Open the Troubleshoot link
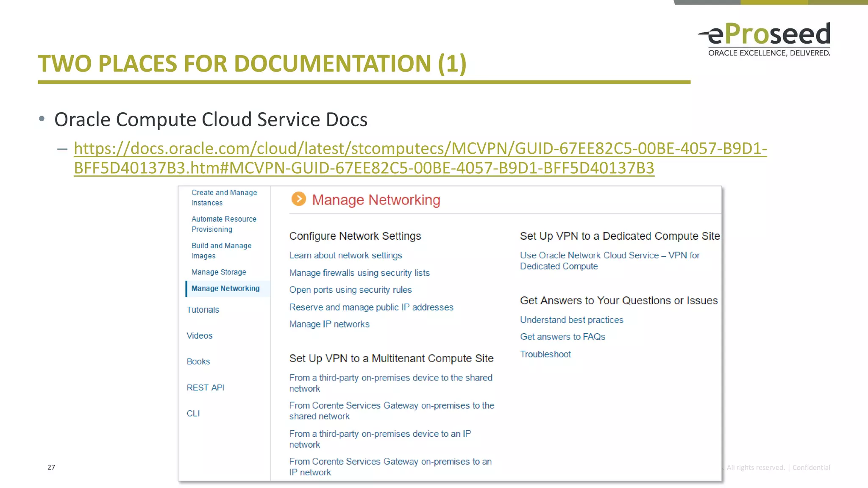 [x=545, y=354]
